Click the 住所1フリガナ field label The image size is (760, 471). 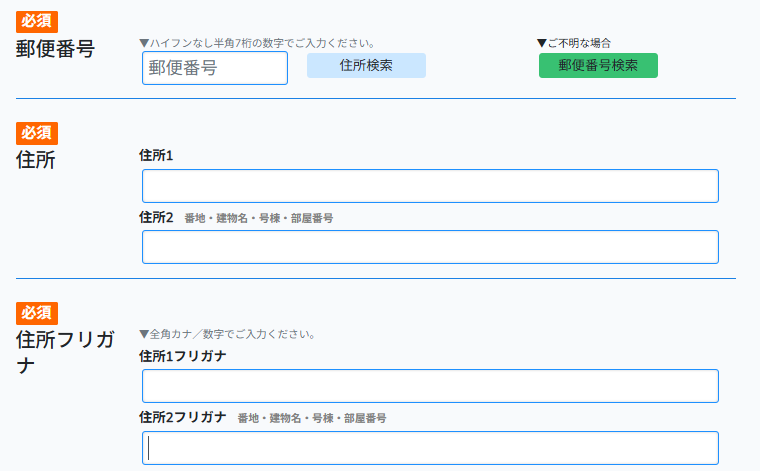point(183,356)
